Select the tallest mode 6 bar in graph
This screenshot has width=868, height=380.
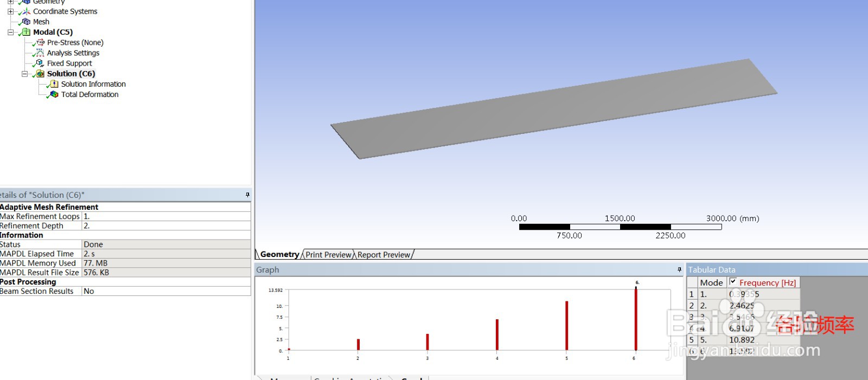(x=636, y=318)
